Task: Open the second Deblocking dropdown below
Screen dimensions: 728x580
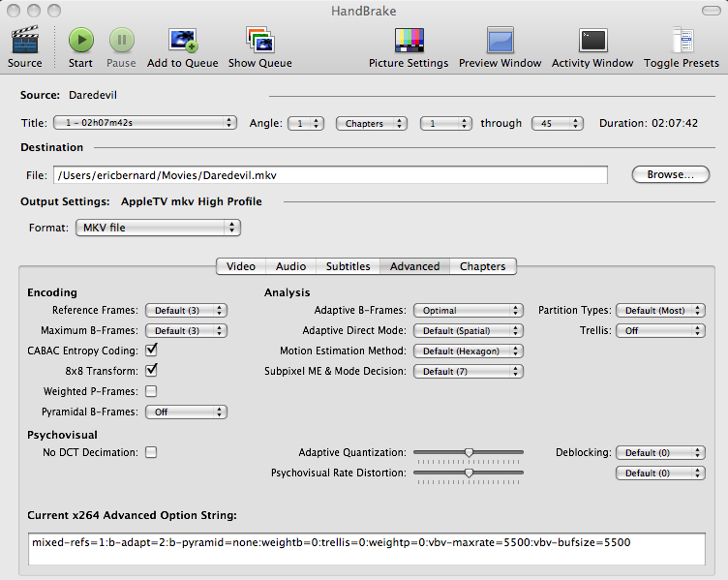Action: [x=660, y=473]
